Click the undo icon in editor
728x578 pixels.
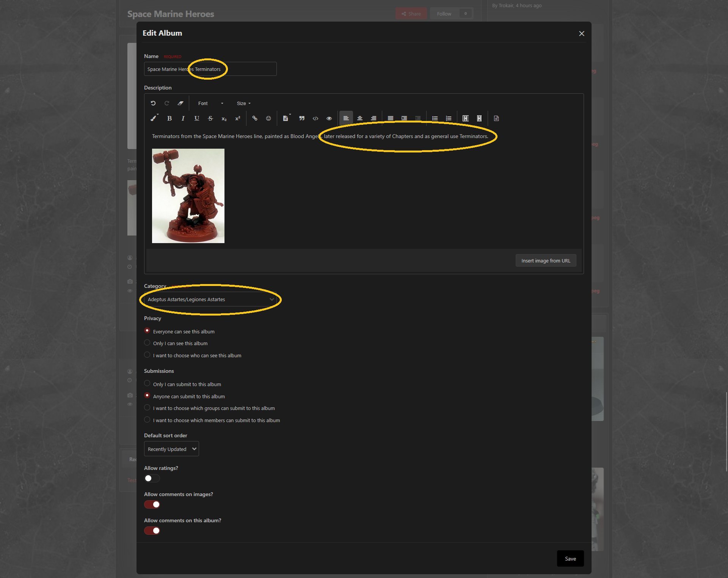click(x=153, y=103)
